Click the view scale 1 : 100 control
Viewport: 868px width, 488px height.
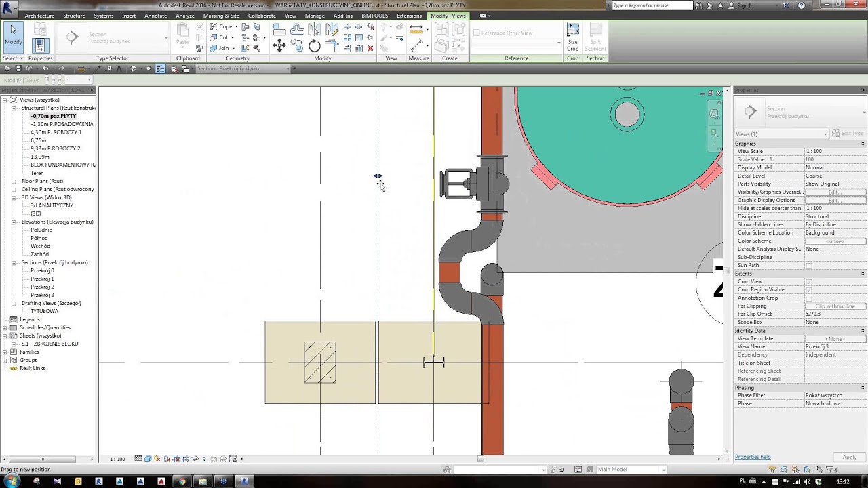(x=117, y=459)
